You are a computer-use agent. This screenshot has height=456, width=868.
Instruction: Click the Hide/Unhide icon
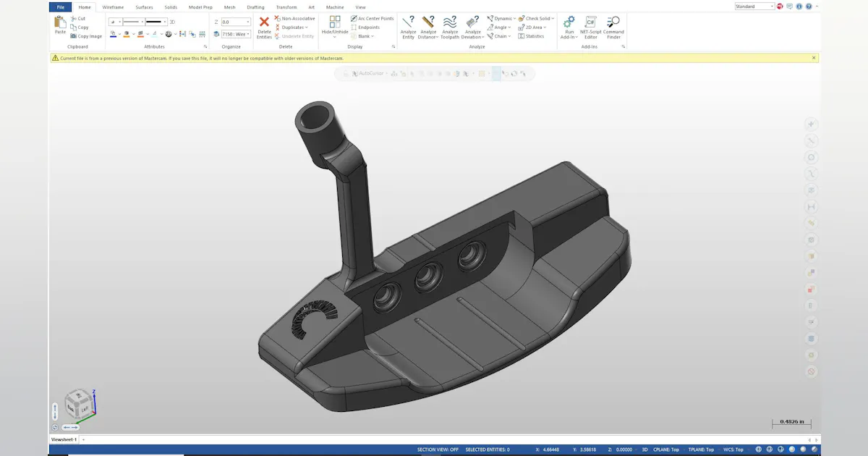[x=335, y=22]
